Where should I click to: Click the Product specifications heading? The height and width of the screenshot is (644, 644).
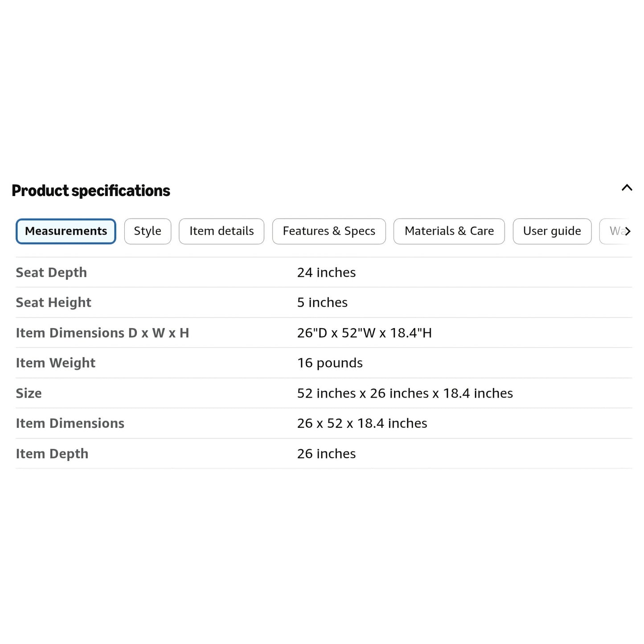[x=91, y=191]
